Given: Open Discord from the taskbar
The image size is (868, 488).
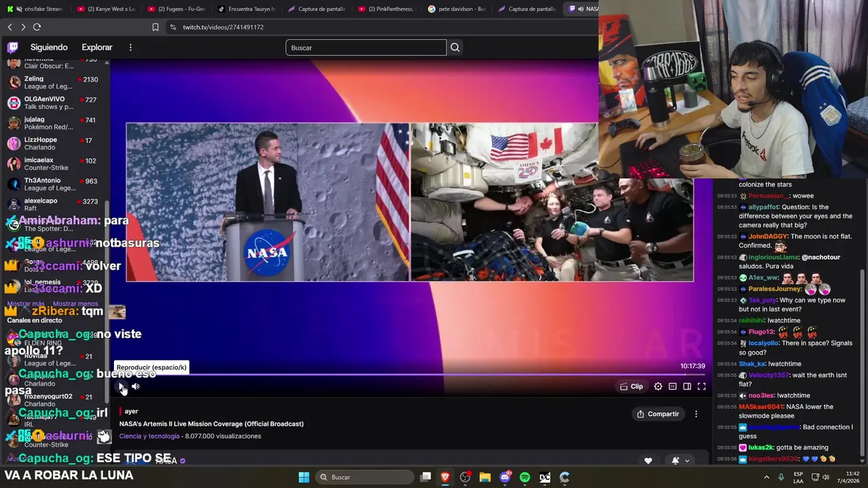Looking at the screenshot, I should tap(505, 477).
